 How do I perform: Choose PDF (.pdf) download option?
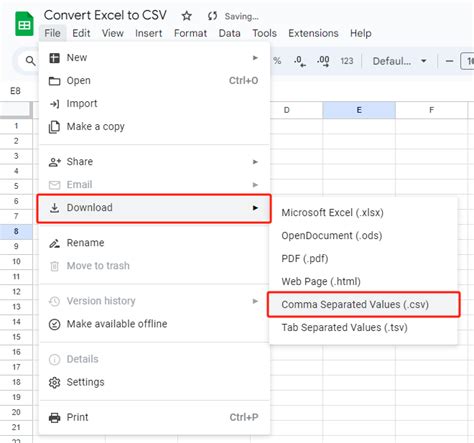coord(363,259)
